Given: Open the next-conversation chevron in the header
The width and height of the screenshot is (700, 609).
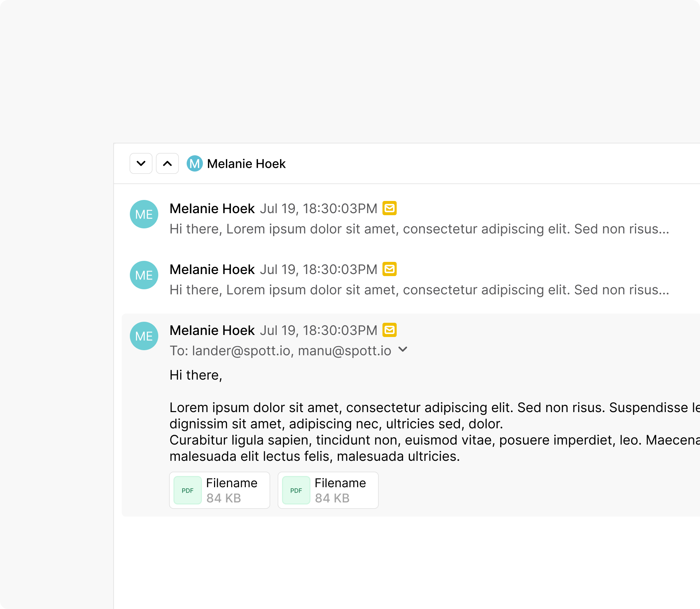Looking at the screenshot, I should coord(141,163).
